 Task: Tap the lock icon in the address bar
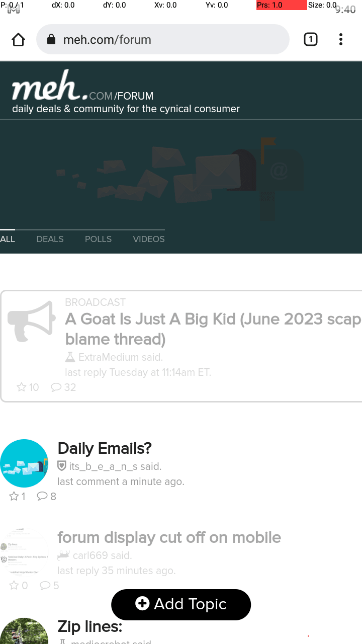[51, 39]
